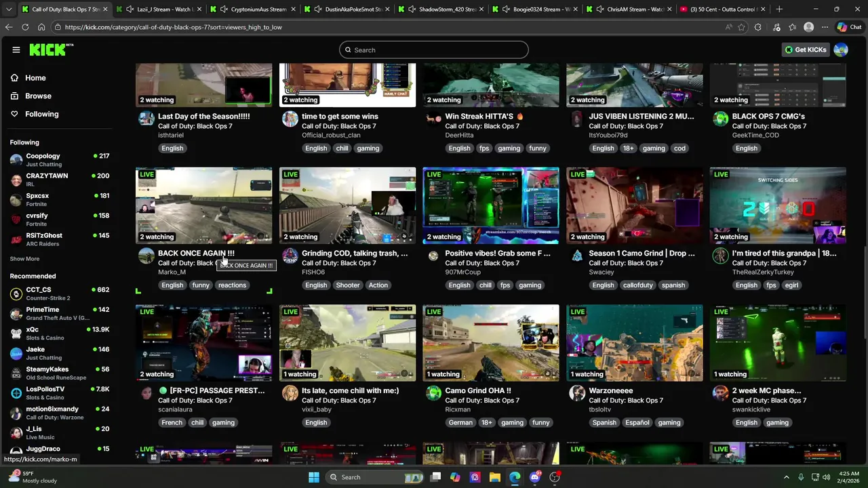The image size is (868, 488).
Task: Click LosPollosTV avatar in Recommended
Action: click(x=16, y=393)
